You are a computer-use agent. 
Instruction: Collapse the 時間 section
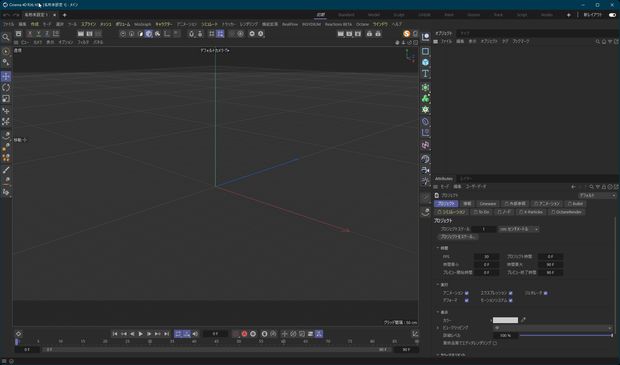click(438, 248)
